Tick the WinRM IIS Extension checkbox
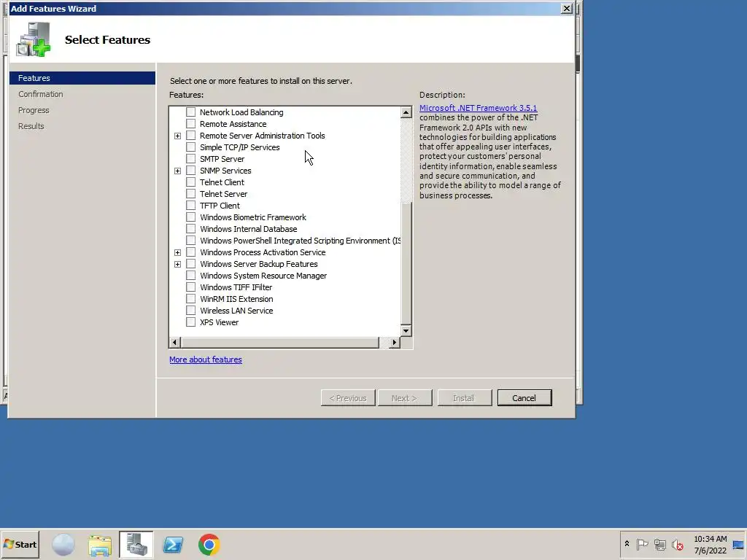The height and width of the screenshot is (560, 747). [x=190, y=298]
